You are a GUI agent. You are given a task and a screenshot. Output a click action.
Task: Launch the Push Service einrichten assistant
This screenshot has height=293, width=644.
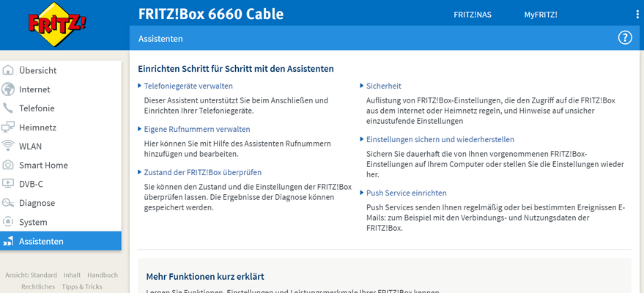coord(406,193)
